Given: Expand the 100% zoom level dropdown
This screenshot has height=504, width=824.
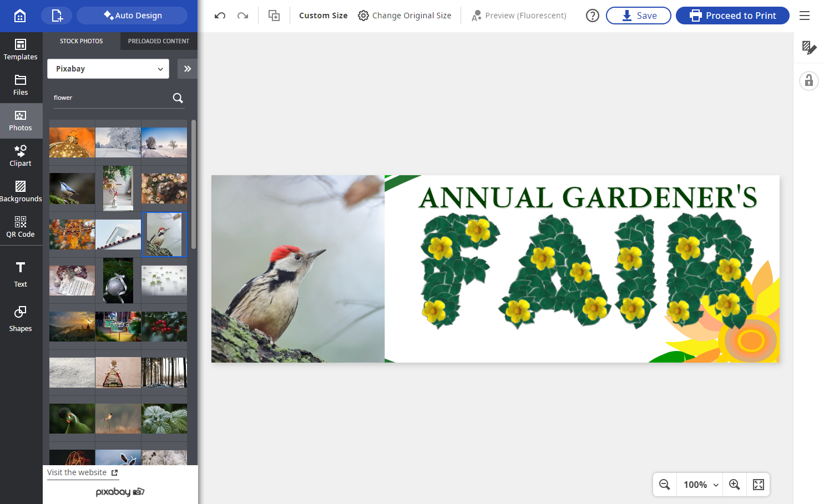Looking at the screenshot, I should pyautogui.click(x=700, y=485).
